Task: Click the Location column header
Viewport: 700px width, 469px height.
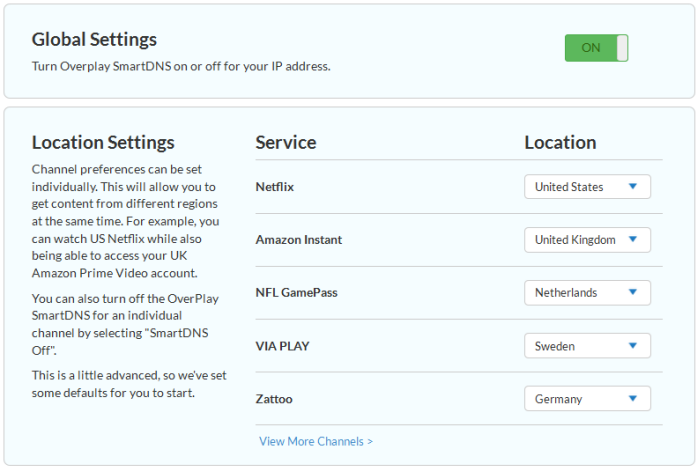Action: [x=560, y=143]
